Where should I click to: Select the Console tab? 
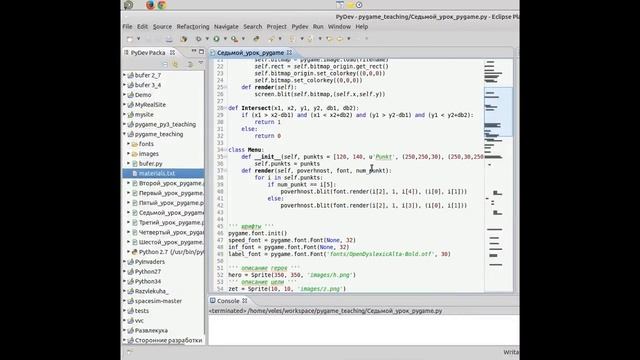coord(228,301)
